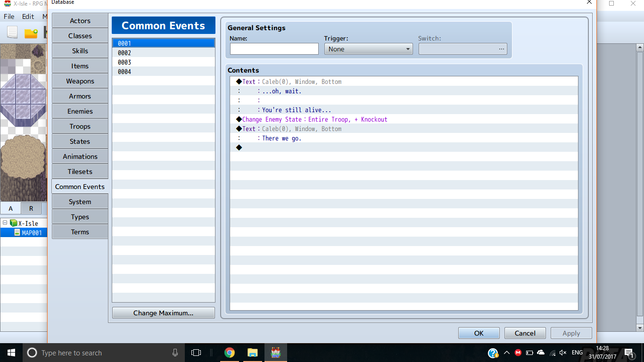Select the Common Events tab
This screenshot has width=644, height=362.
coord(80,187)
